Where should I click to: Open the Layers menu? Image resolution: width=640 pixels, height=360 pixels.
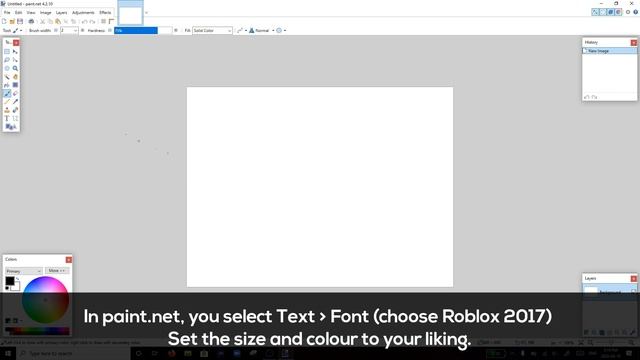pos(61,13)
